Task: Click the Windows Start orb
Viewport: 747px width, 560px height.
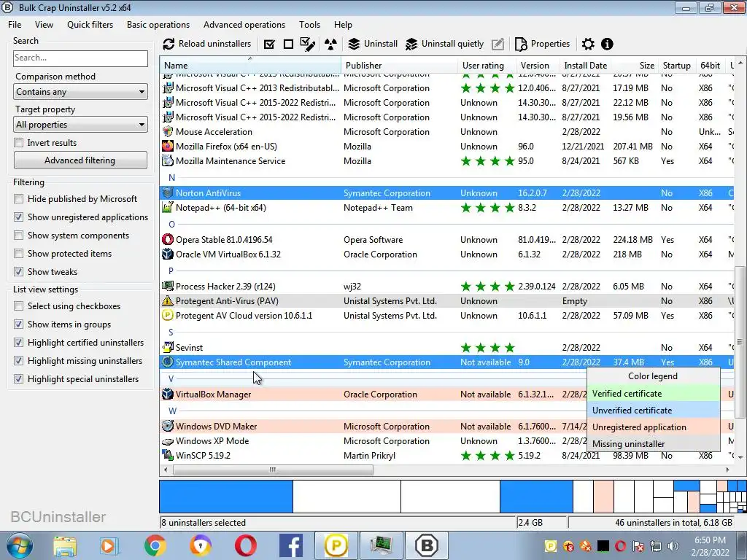Action: [20, 545]
